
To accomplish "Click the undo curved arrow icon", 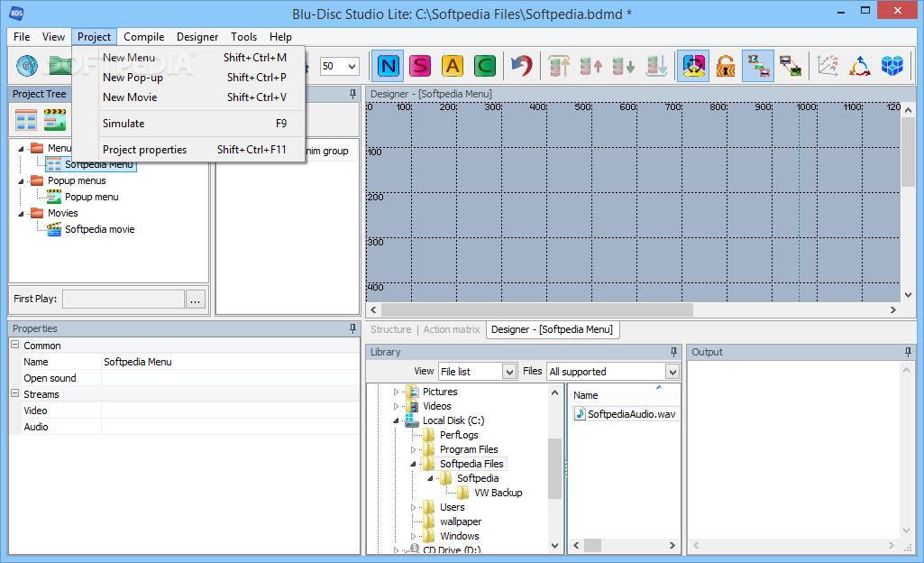I will click(x=522, y=66).
